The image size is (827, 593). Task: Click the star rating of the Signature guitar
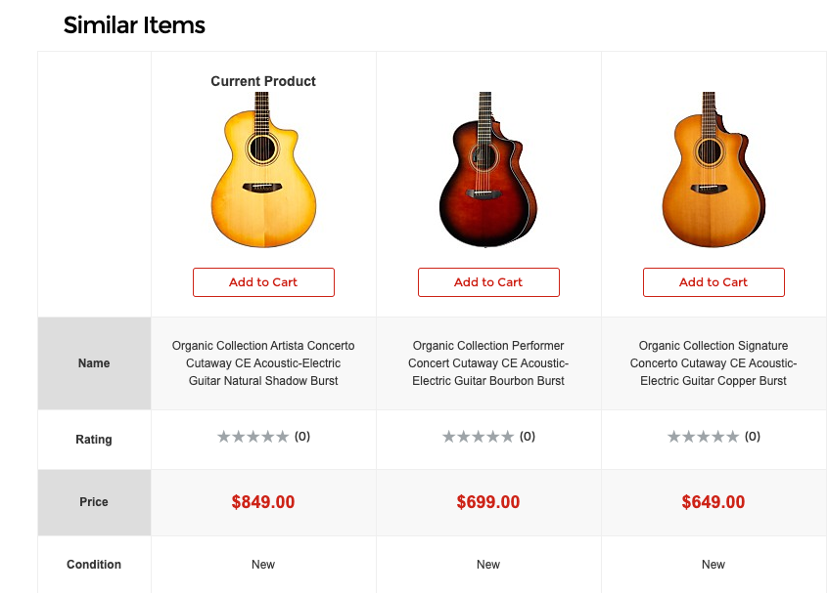[x=703, y=437]
